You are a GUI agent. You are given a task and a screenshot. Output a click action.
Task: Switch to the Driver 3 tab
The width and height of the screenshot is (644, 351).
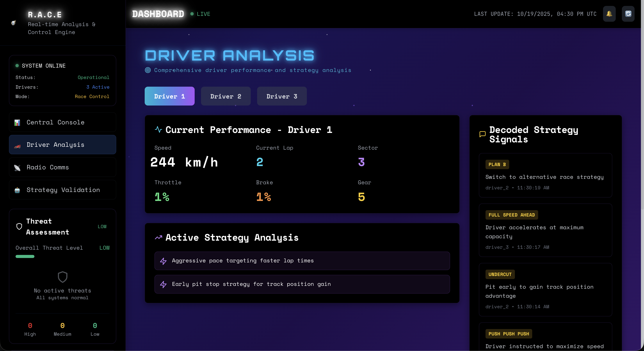(x=281, y=96)
